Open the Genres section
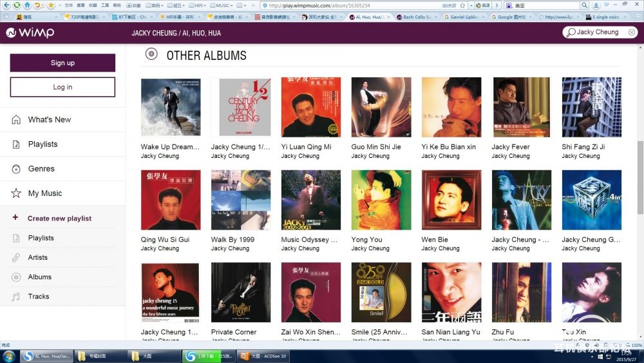This screenshot has width=644, height=363. (x=62, y=168)
